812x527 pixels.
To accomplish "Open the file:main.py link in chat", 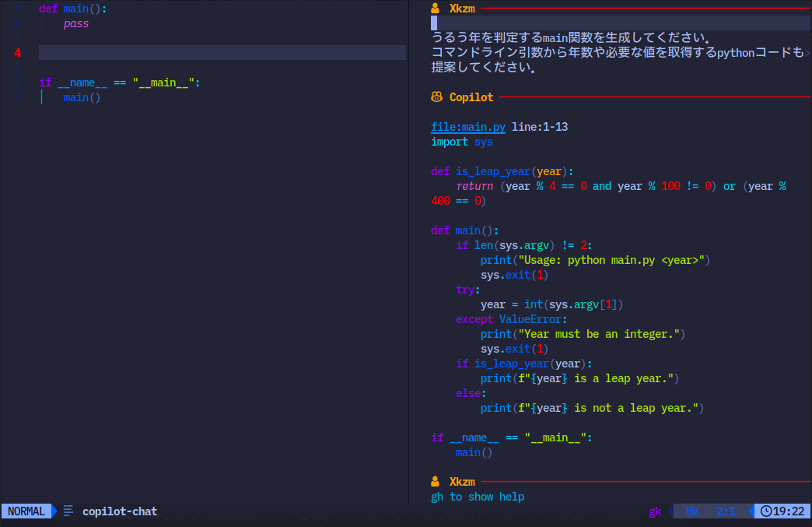I will coord(468,127).
